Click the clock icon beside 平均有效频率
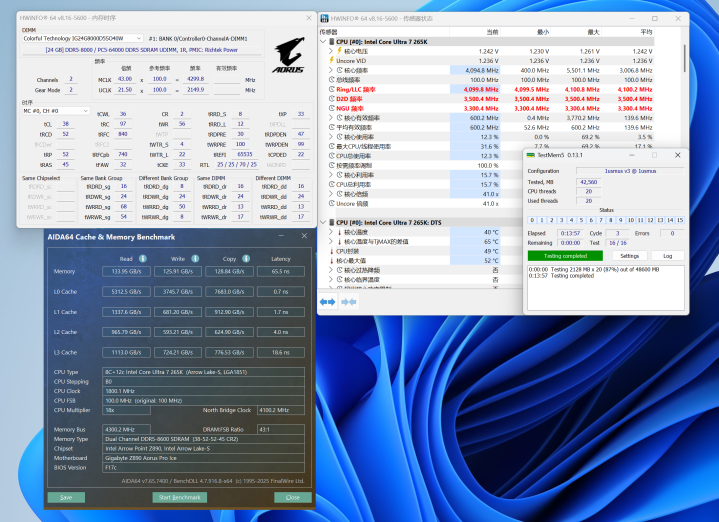This screenshot has height=522, width=719. [x=332, y=127]
